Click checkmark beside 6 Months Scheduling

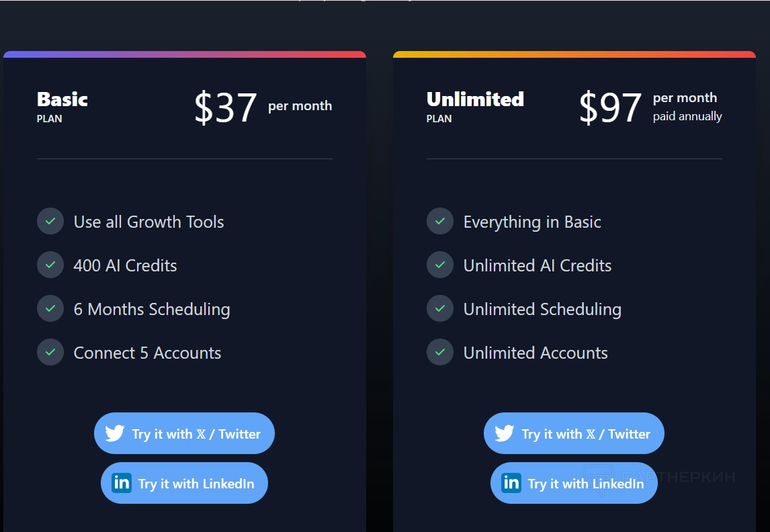pyautogui.click(x=50, y=308)
